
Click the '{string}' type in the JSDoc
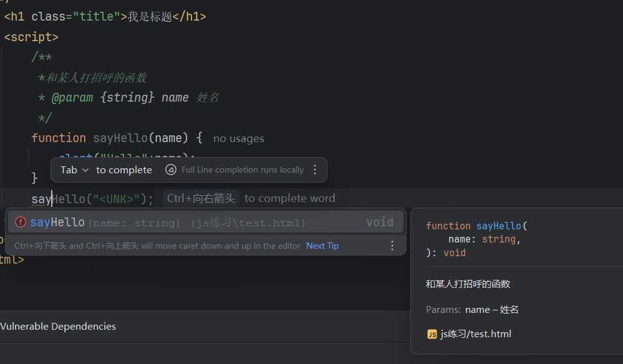pyautogui.click(x=127, y=98)
